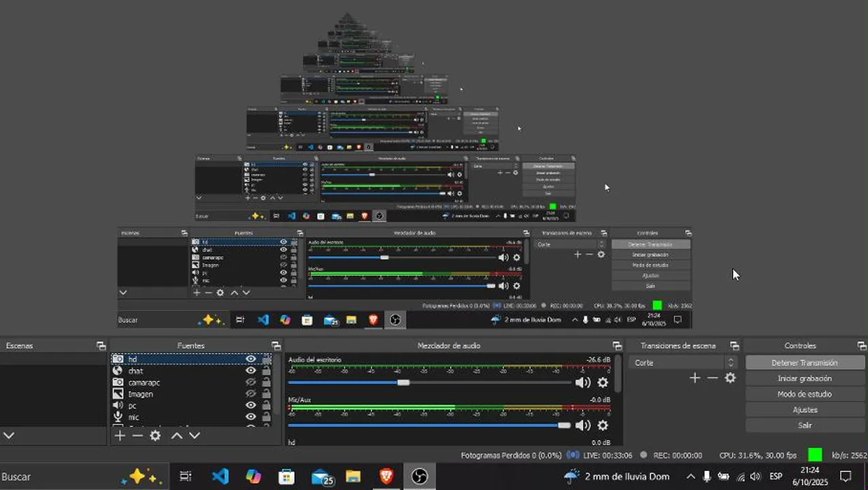Open Visual Studio Code from the taskbar
This screenshot has width=868, height=490.
click(220, 476)
